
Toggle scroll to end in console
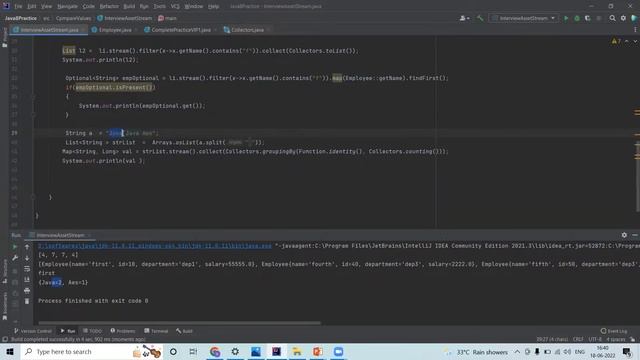[27, 280]
